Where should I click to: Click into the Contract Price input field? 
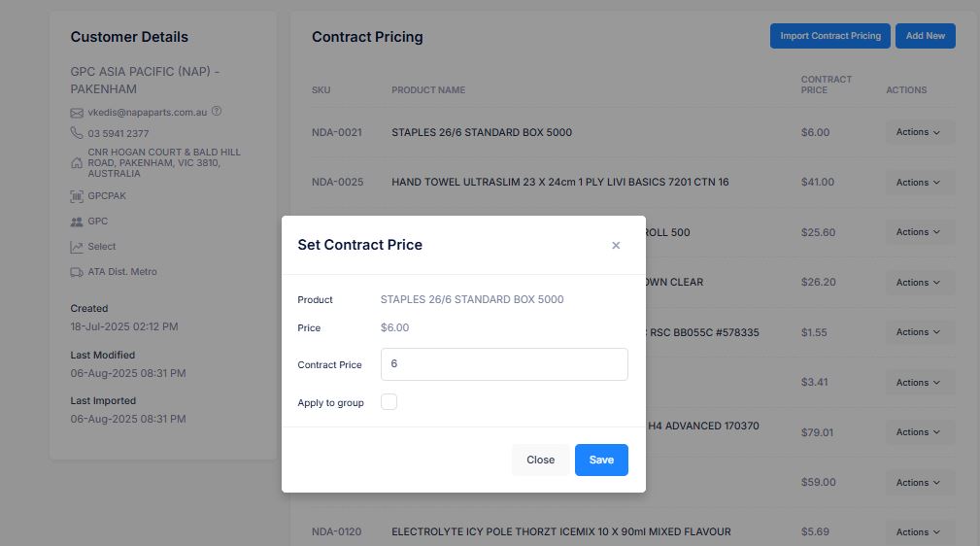(x=504, y=364)
